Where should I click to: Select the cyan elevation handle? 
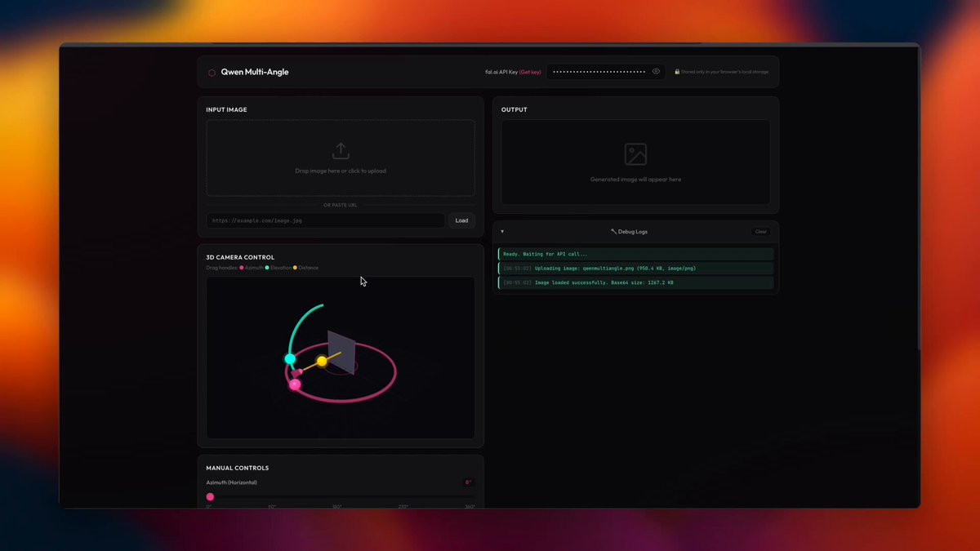(290, 359)
